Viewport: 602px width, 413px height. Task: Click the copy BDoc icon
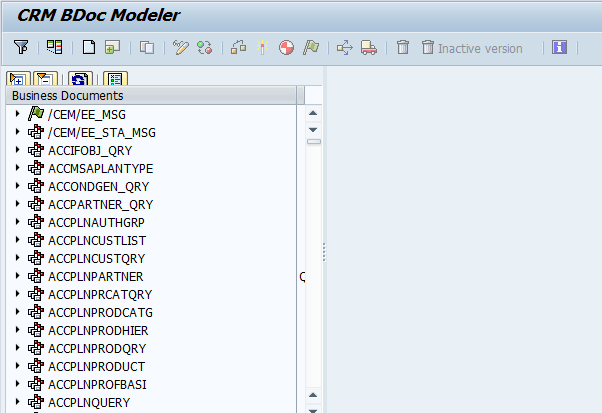tap(147, 48)
